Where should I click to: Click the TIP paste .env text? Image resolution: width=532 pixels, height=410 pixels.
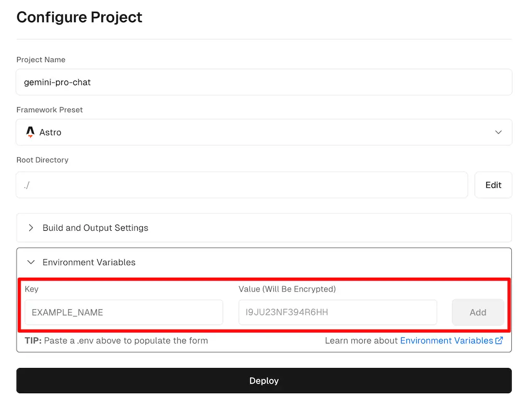pyautogui.click(x=116, y=341)
